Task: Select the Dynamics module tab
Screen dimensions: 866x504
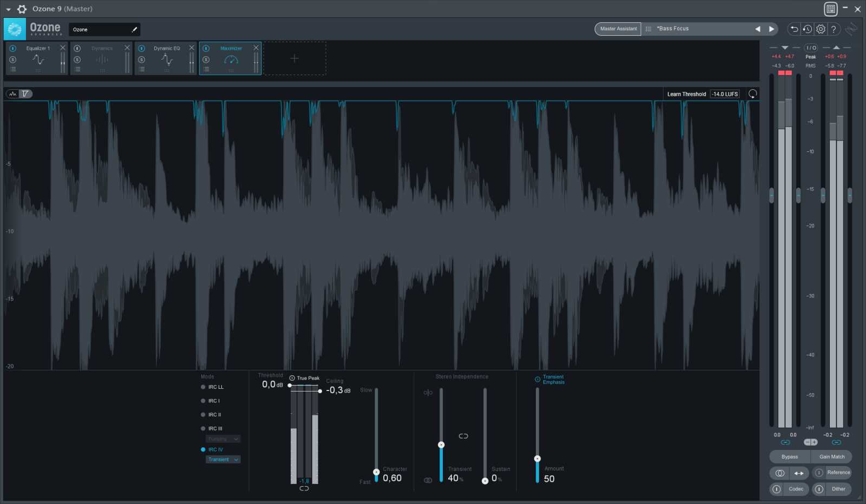Action: [x=102, y=58]
